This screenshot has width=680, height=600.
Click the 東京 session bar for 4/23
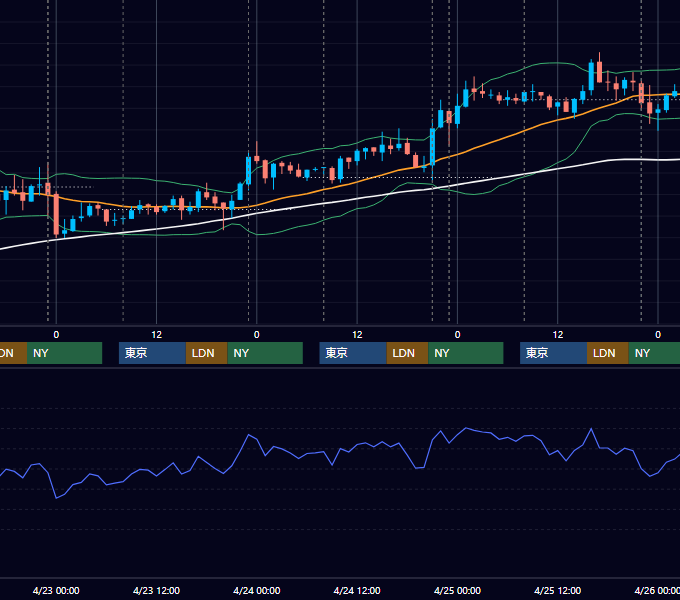[152, 353]
